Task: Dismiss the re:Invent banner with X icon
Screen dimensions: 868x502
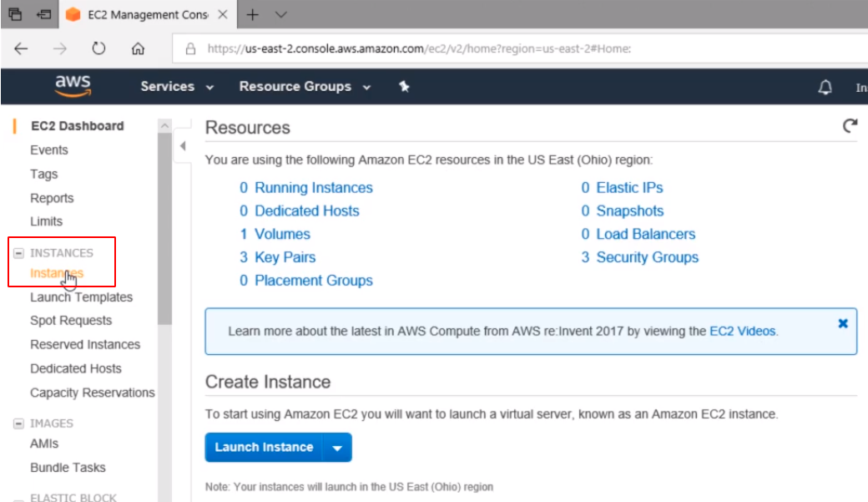Action: (842, 322)
